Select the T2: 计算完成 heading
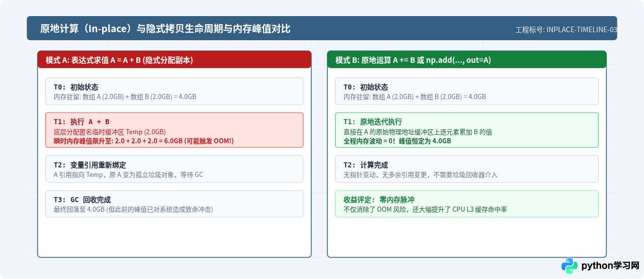The image size is (644, 279). pos(366,165)
